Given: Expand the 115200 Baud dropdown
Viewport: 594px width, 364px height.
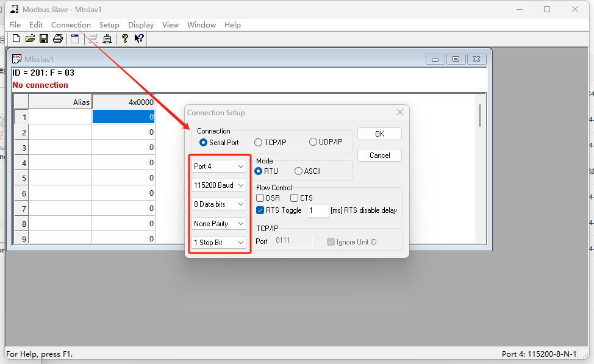Looking at the screenshot, I should click(219, 185).
